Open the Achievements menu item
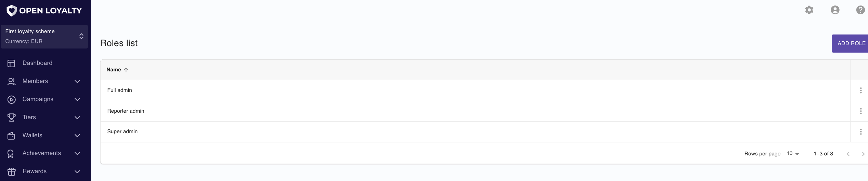The width and height of the screenshot is (868, 181). click(44, 153)
